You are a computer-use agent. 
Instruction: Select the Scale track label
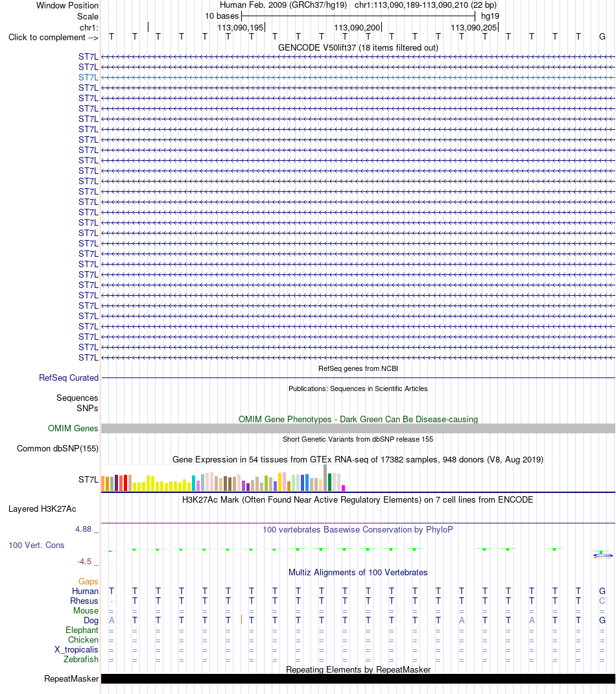tap(88, 16)
